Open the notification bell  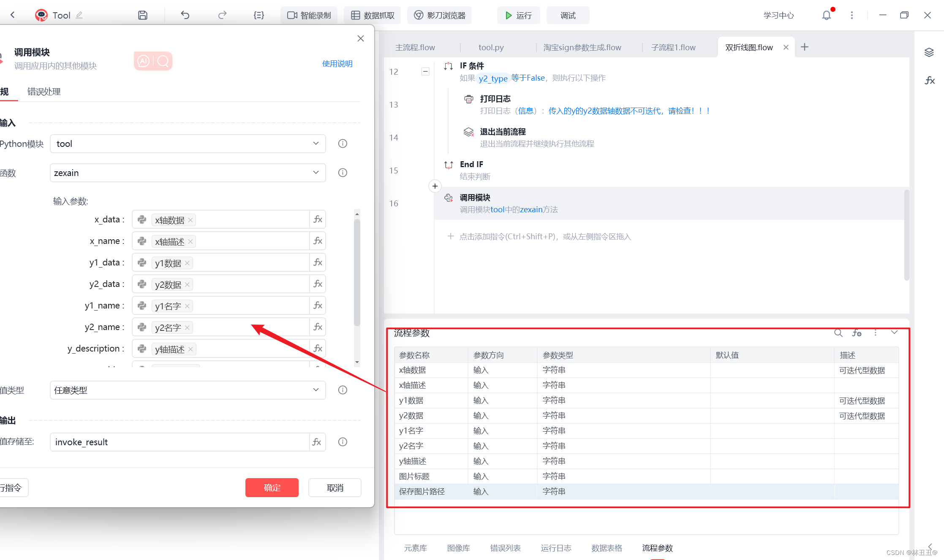[x=826, y=15]
